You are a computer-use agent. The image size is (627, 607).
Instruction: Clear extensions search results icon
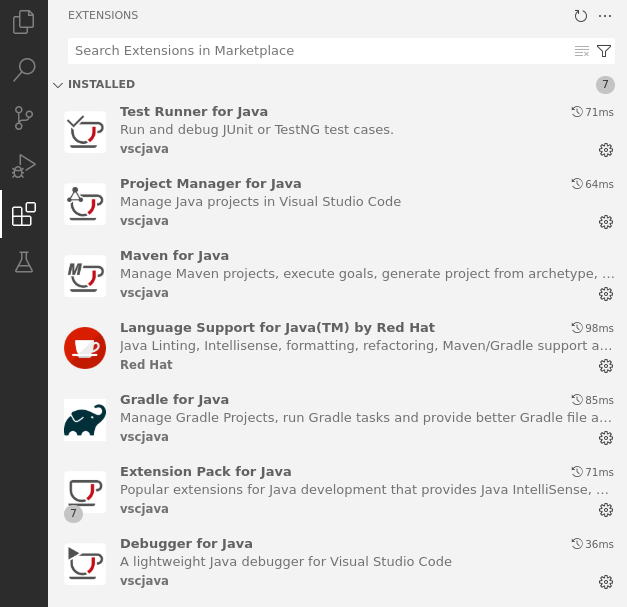click(582, 51)
